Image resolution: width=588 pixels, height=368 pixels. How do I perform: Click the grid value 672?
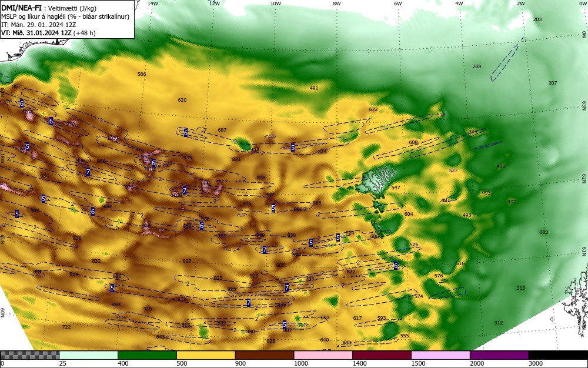pyautogui.click(x=373, y=109)
